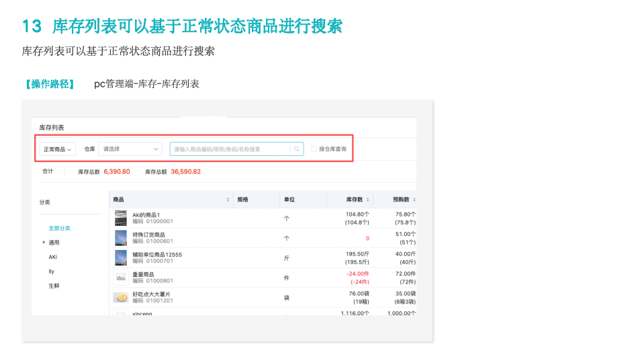Image resolution: width=644 pixels, height=363 pixels.
Task: Select the 生鲜 category
Action: pos(54,286)
